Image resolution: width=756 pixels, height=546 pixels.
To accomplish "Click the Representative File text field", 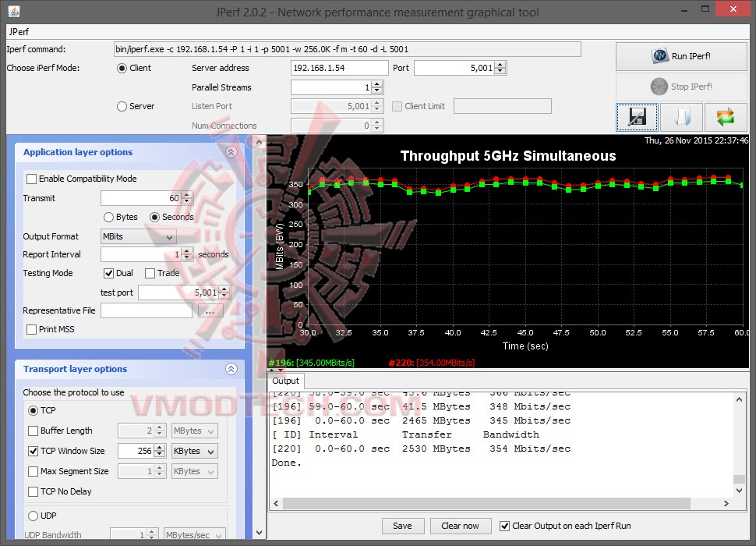I will 147,310.
